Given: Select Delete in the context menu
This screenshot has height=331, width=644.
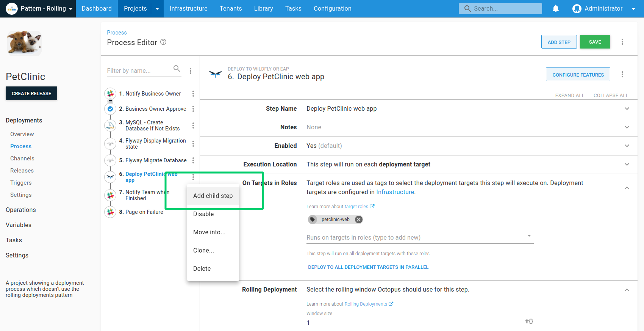Looking at the screenshot, I should (202, 269).
